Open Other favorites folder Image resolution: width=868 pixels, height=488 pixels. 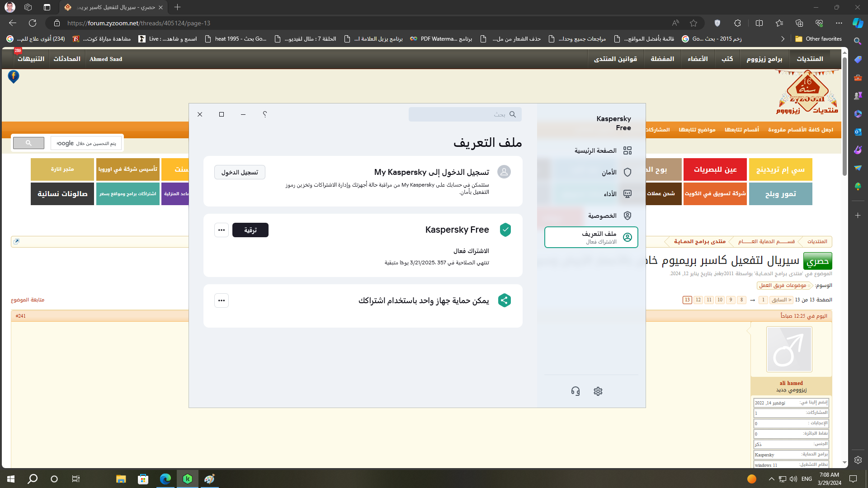click(819, 39)
